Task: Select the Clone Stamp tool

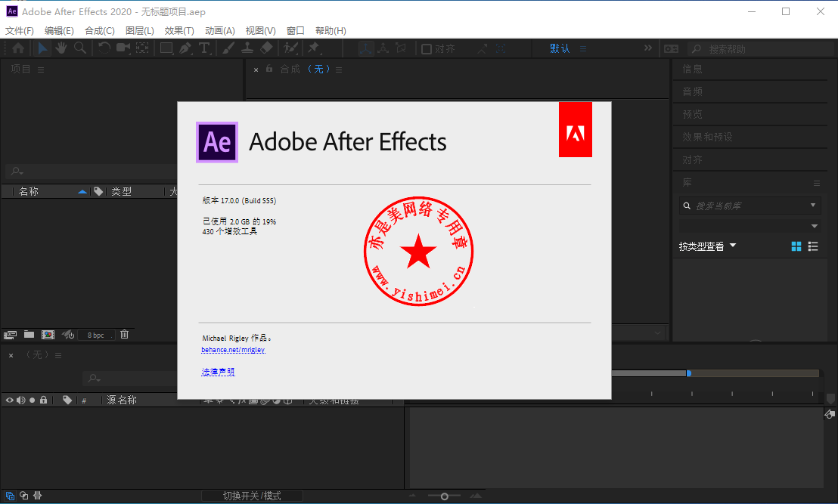Action: (x=247, y=48)
